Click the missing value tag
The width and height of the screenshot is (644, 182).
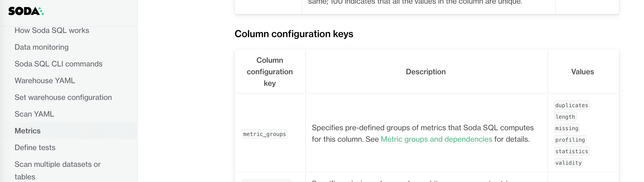[566, 128]
